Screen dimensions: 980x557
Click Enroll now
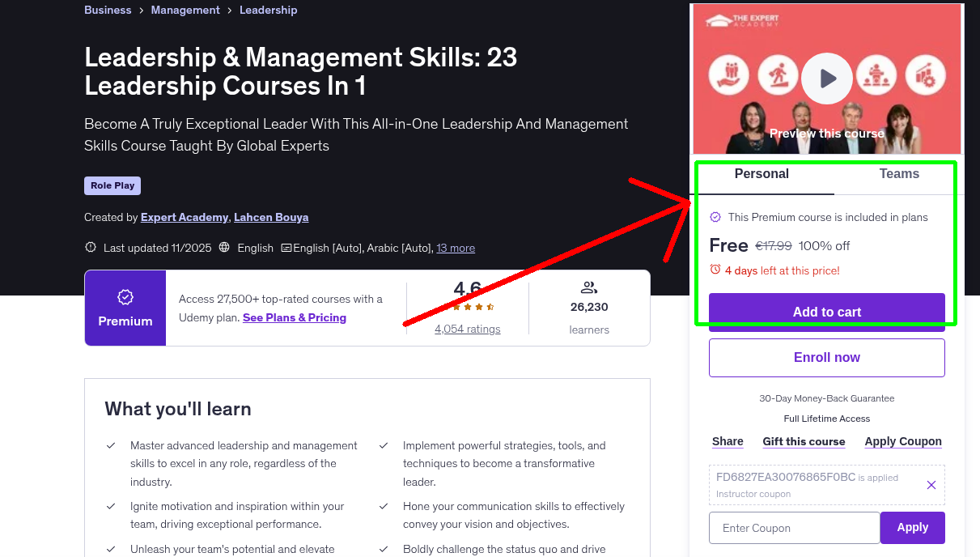click(826, 357)
